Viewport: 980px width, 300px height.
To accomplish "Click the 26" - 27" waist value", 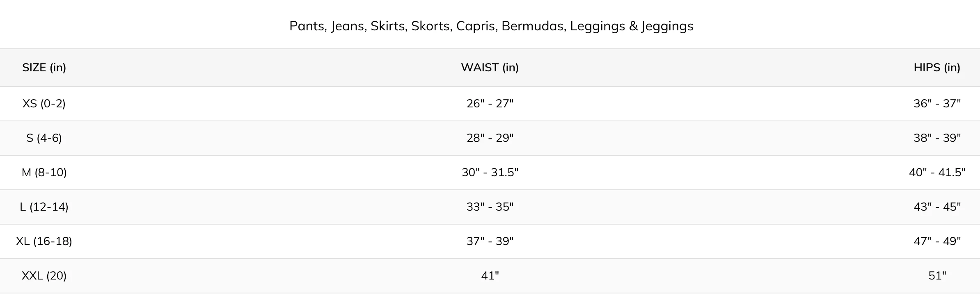I will (x=490, y=104).
